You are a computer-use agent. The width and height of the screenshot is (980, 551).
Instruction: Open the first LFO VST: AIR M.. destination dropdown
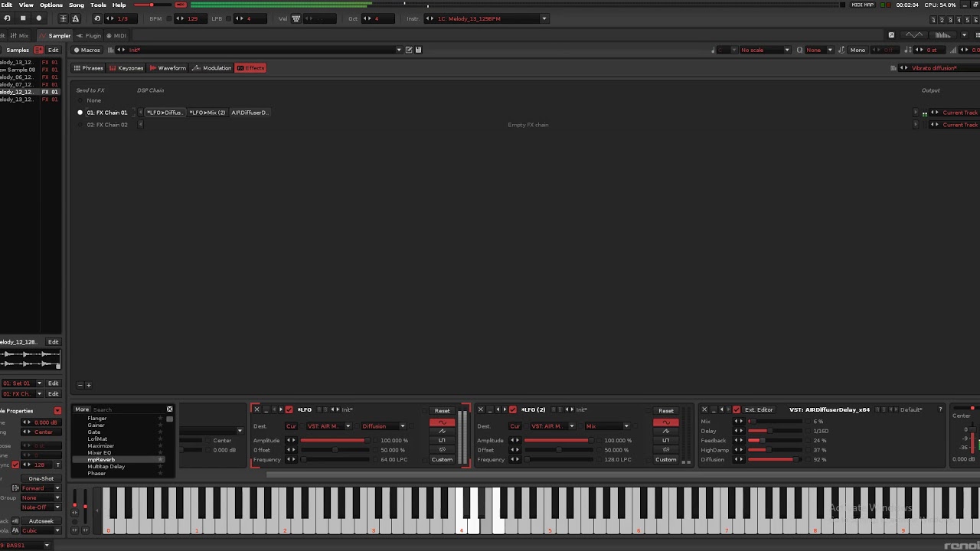[328, 426]
